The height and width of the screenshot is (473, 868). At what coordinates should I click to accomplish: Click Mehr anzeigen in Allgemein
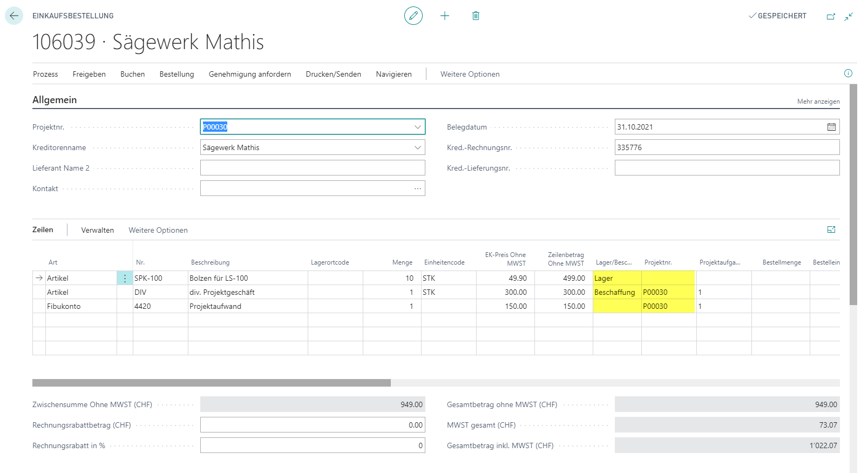pyautogui.click(x=818, y=102)
